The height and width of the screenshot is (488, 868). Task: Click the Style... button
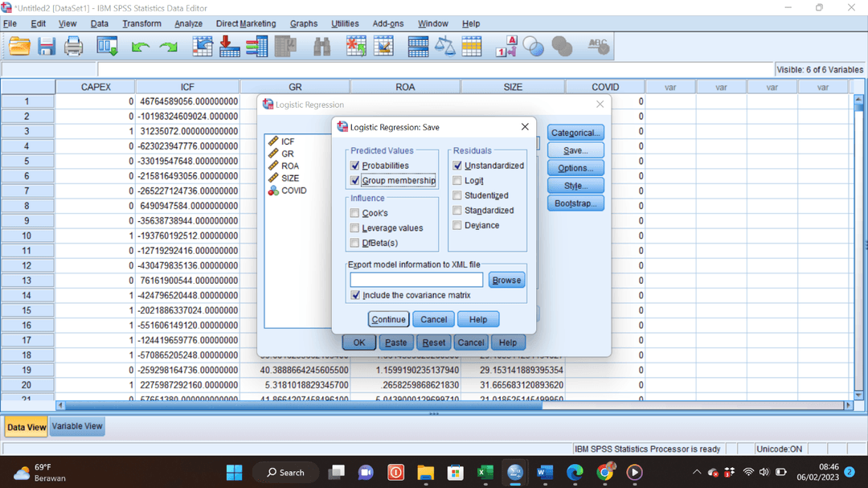575,187
